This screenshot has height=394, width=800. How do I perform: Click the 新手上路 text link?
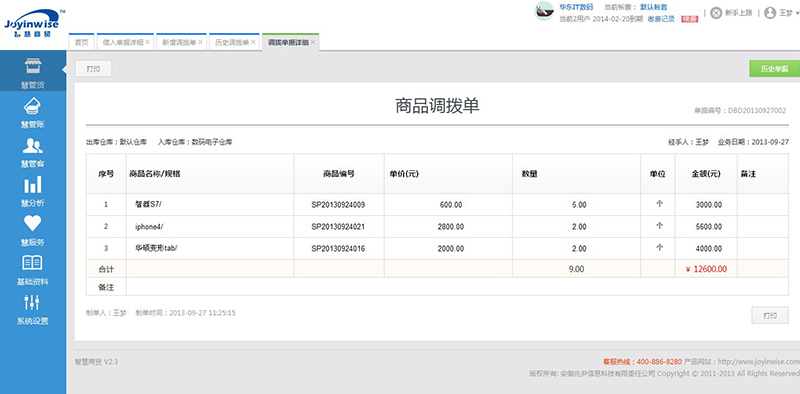click(738, 13)
